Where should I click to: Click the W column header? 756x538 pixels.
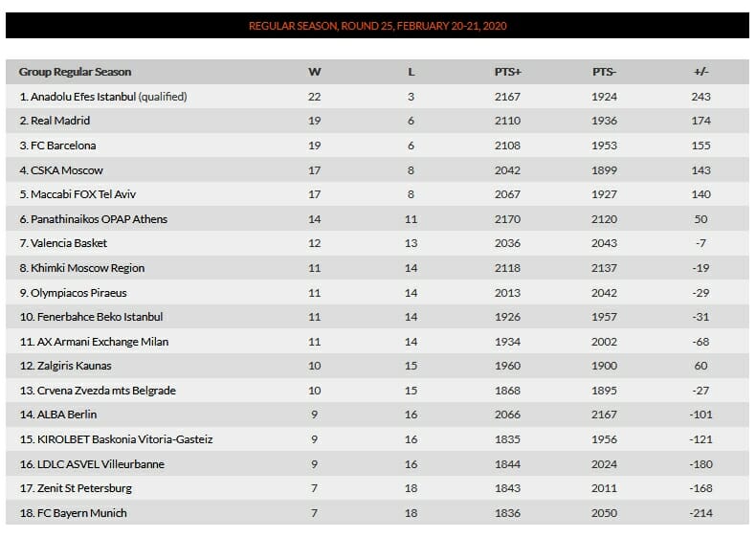point(314,72)
